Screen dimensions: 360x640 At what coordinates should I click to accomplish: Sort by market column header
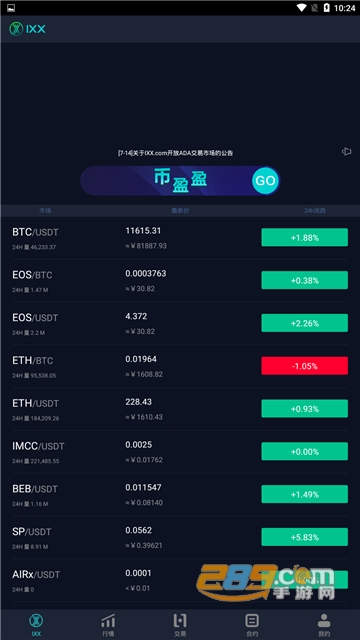(45, 211)
